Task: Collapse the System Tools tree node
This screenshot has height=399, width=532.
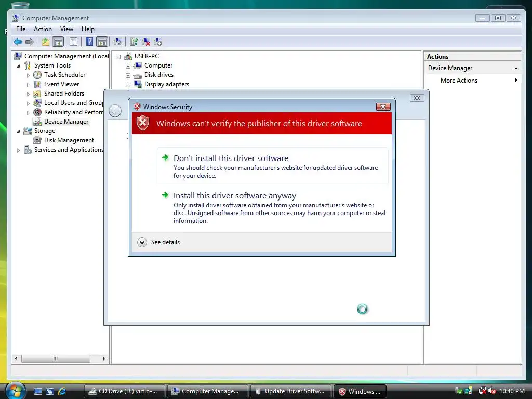Action: click(18, 66)
